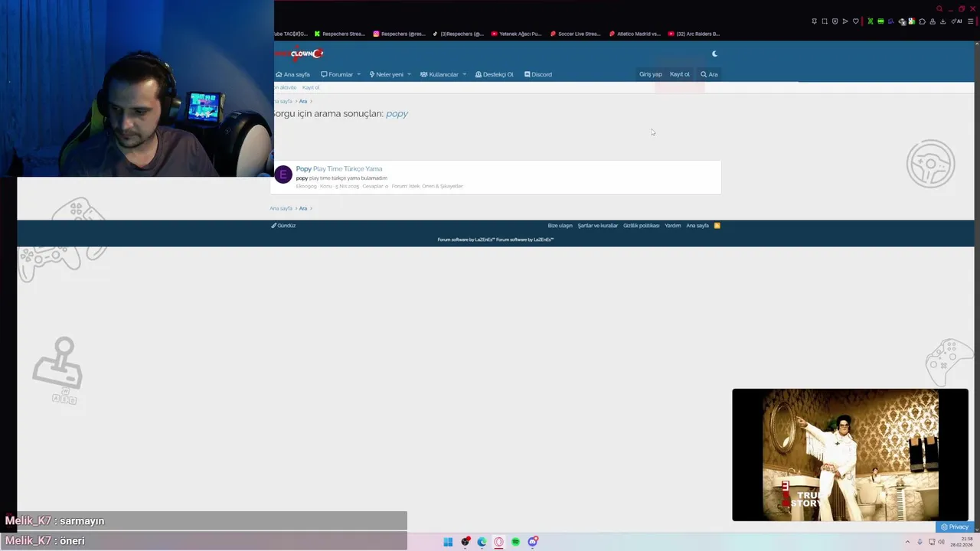This screenshot has width=980, height=551.
Task: Expand the Forumlar dropdown arrow
Action: tap(358, 74)
